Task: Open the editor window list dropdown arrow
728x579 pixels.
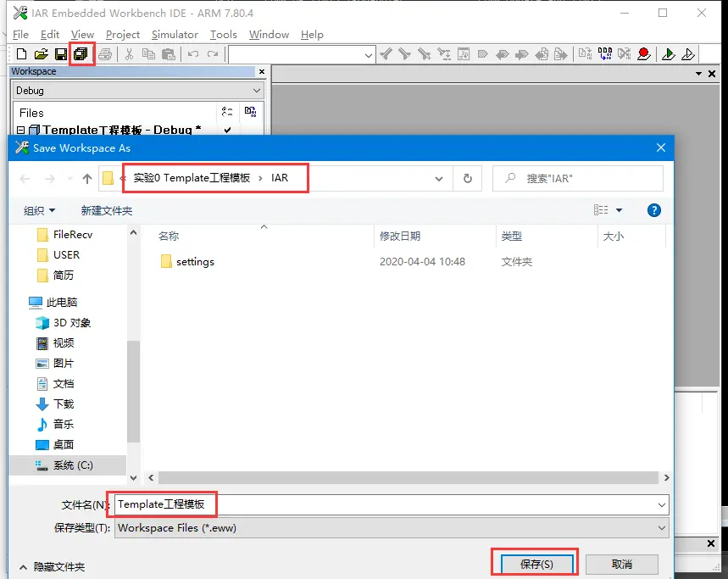Action: click(x=698, y=74)
